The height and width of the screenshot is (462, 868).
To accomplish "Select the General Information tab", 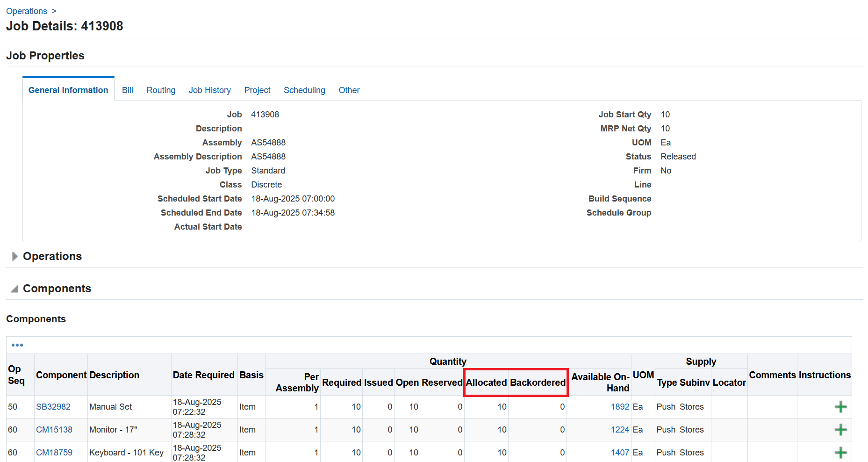I will [x=68, y=90].
